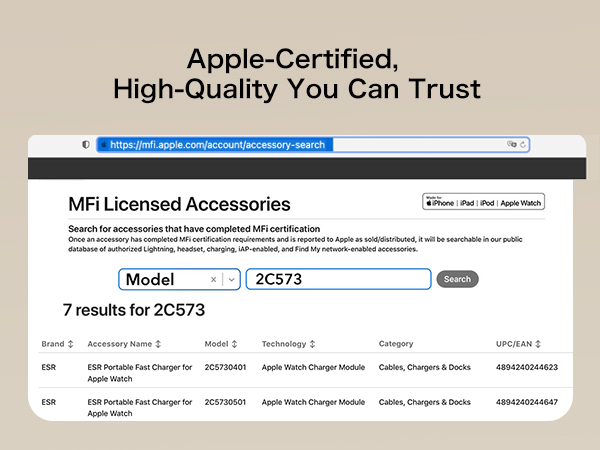Image resolution: width=600 pixels, height=450 pixels.
Task: Click the translate icon in address bar
Action: pos(511,145)
